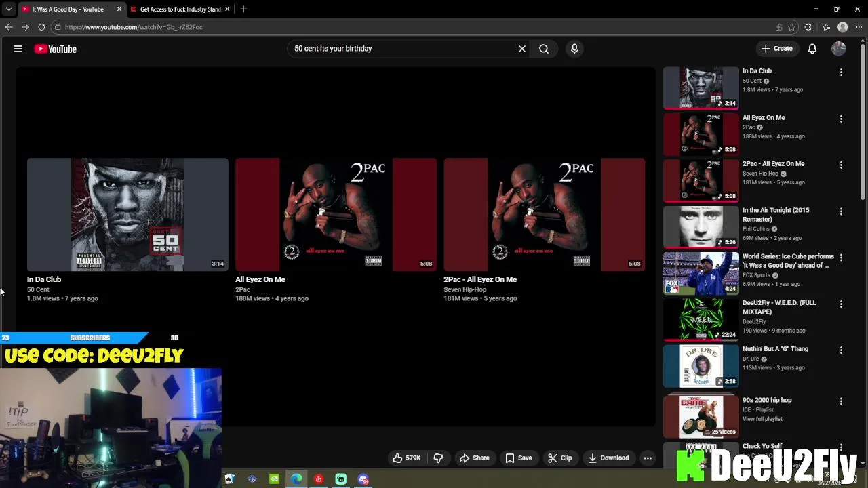Open YouTube account avatar menu
868x488 pixels.
tap(839, 49)
